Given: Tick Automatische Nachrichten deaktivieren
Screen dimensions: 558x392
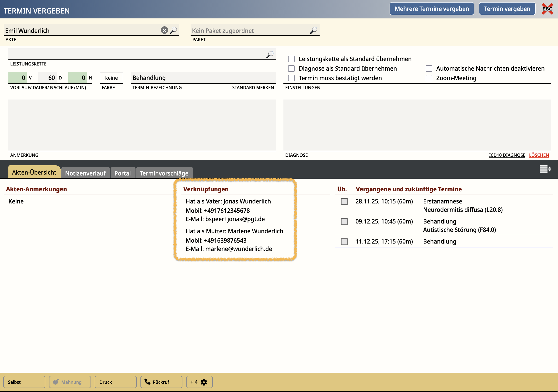Looking at the screenshot, I should pos(429,69).
